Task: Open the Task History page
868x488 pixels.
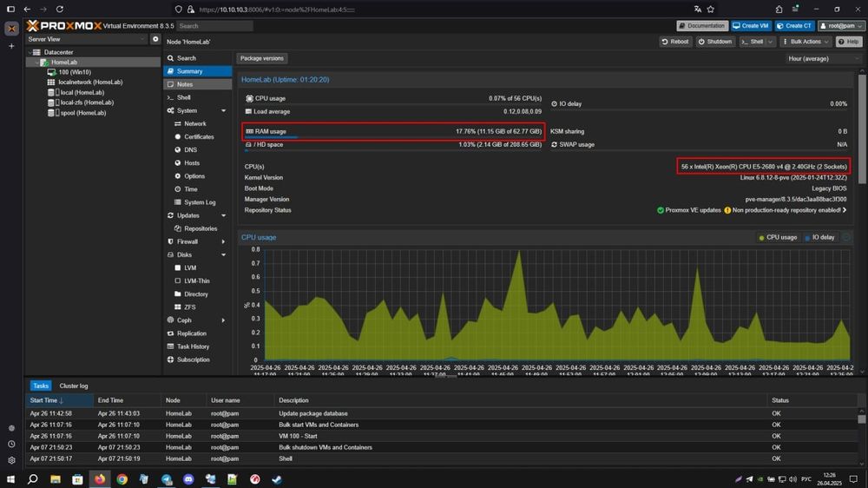Action: click(193, 346)
